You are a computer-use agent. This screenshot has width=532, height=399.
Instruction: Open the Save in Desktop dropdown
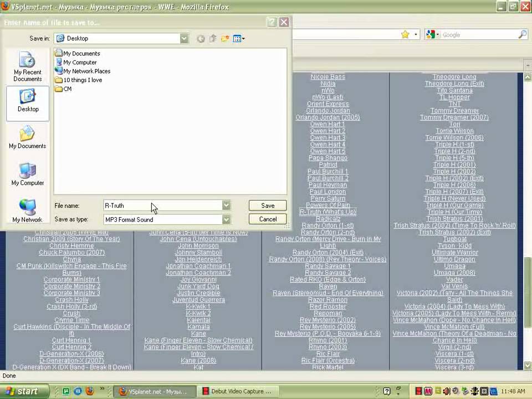pos(184,38)
